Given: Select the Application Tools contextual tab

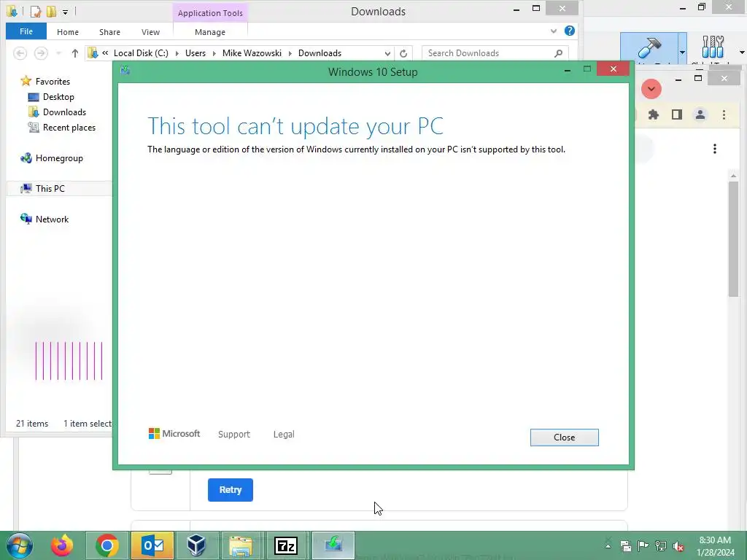Looking at the screenshot, I should click(210, 13).
